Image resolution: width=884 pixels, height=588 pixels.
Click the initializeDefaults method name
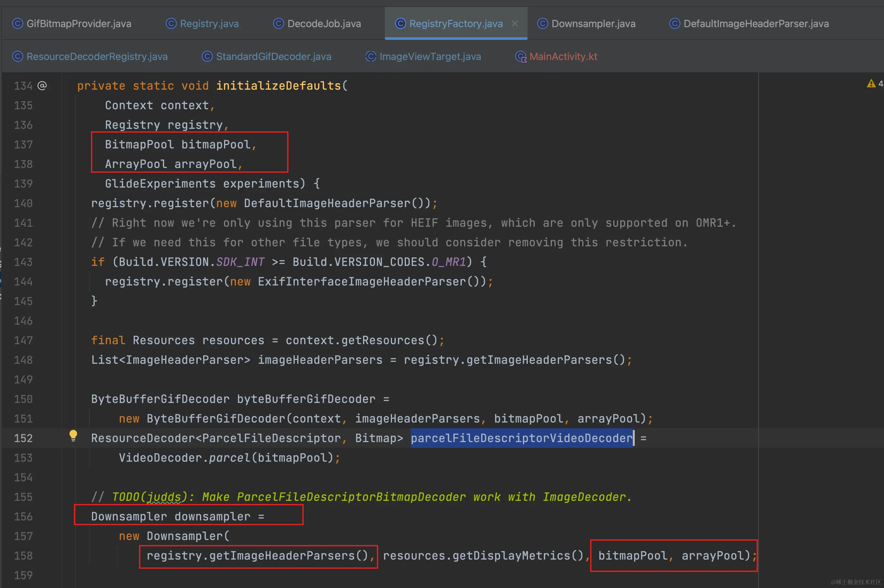coord(278,86)
